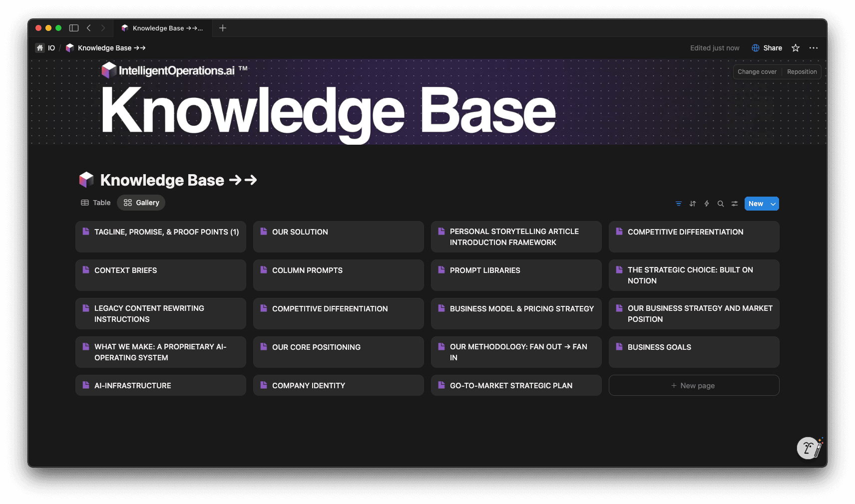Open the page options three-dot menu

coord(813,48)
